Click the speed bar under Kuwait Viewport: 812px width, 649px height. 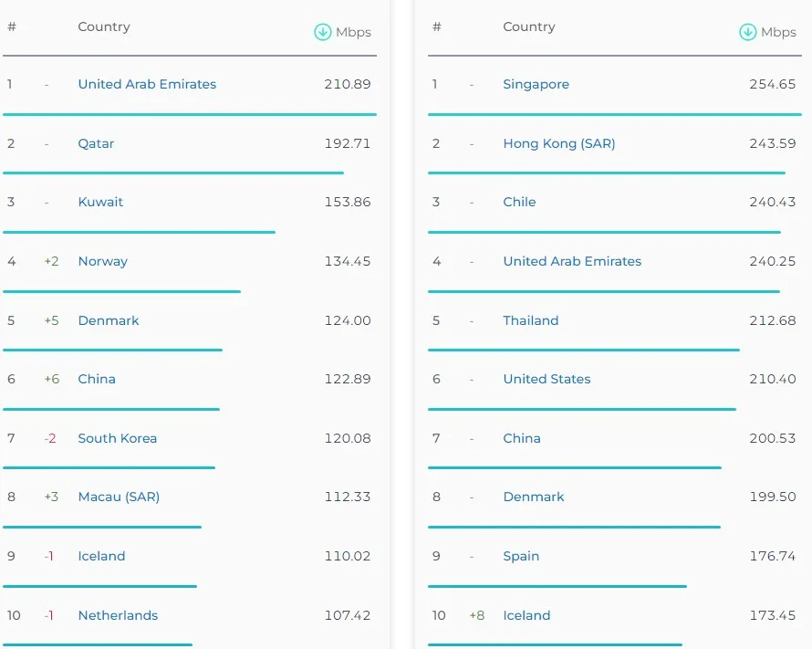(139, 232)
